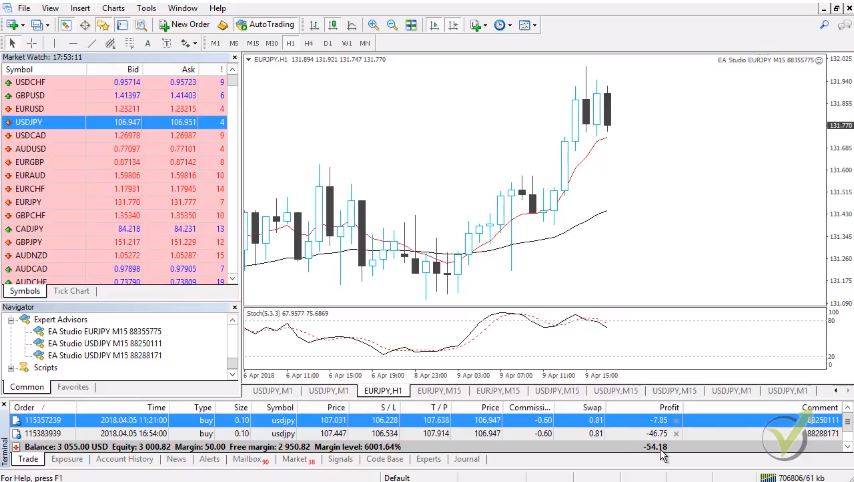Close the first usdjpy buy order

(x=676, y=420)
